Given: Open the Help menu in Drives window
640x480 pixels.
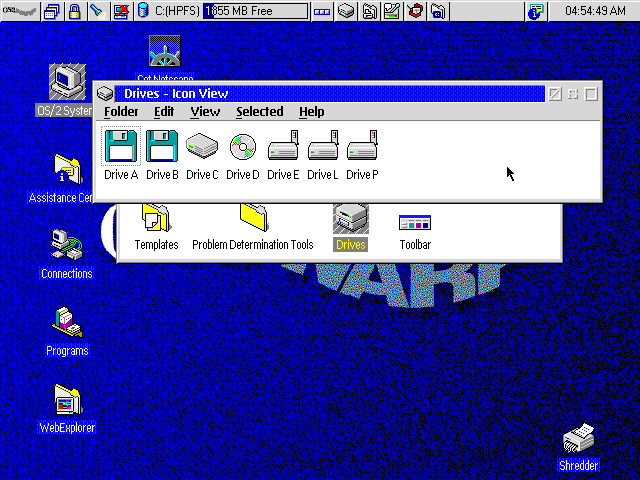Looking at the screenshot, I should tap(311, 111).
